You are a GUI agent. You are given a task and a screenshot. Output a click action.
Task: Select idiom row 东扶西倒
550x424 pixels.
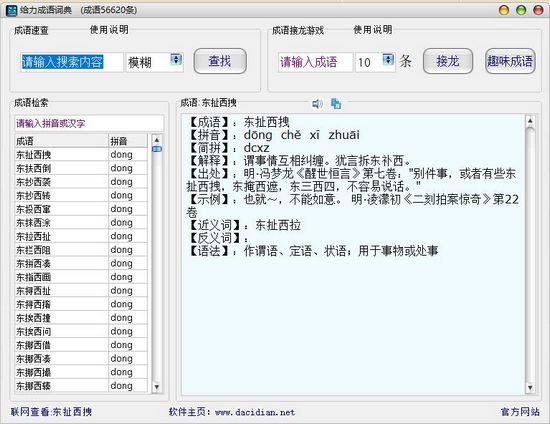point(81,168)
